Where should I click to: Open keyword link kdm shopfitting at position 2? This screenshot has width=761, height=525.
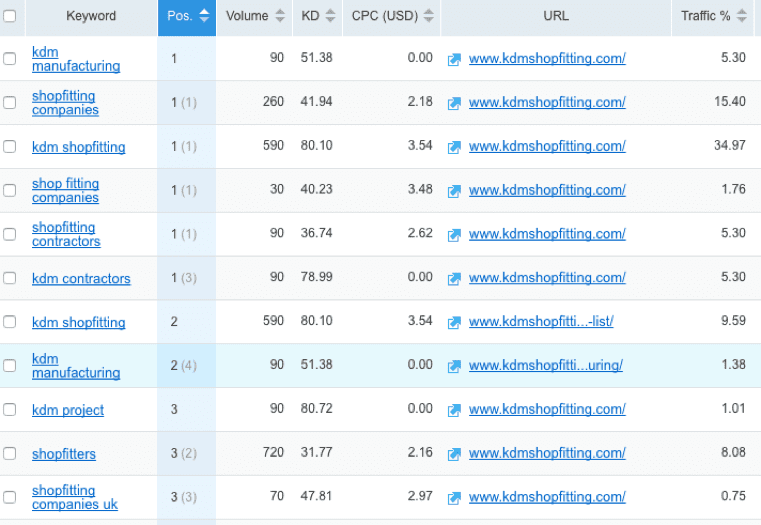point(79,323)
